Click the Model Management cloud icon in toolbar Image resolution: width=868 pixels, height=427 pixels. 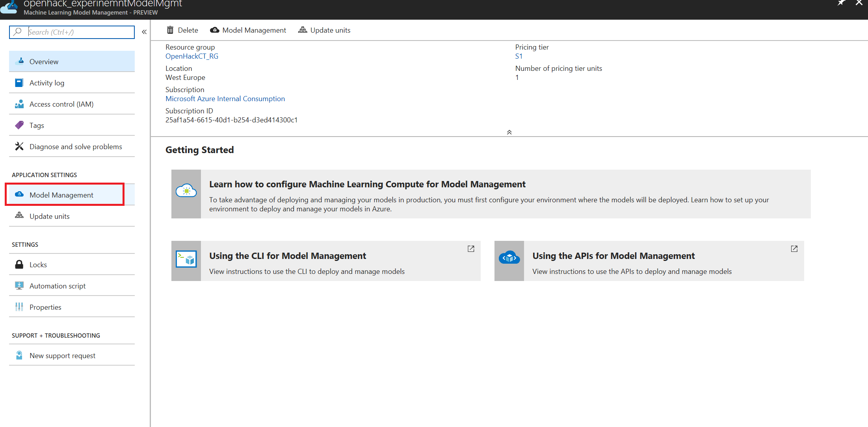point(215,30)
